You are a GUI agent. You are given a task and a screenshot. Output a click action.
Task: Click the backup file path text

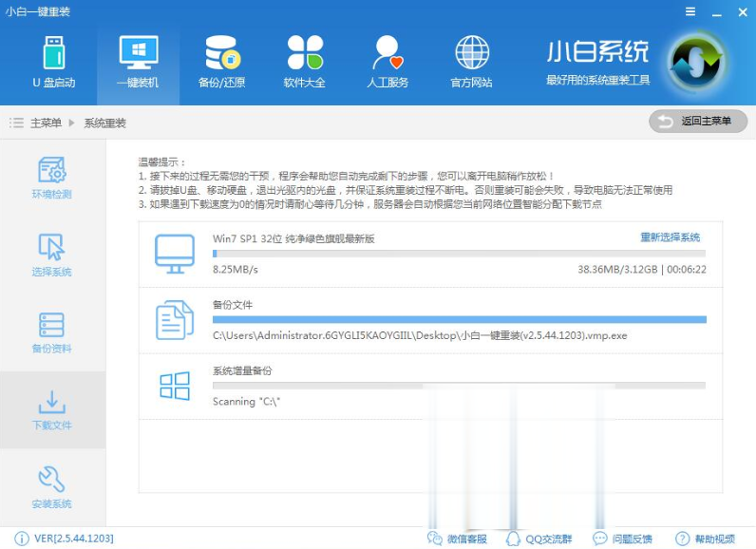click(420, 335)
